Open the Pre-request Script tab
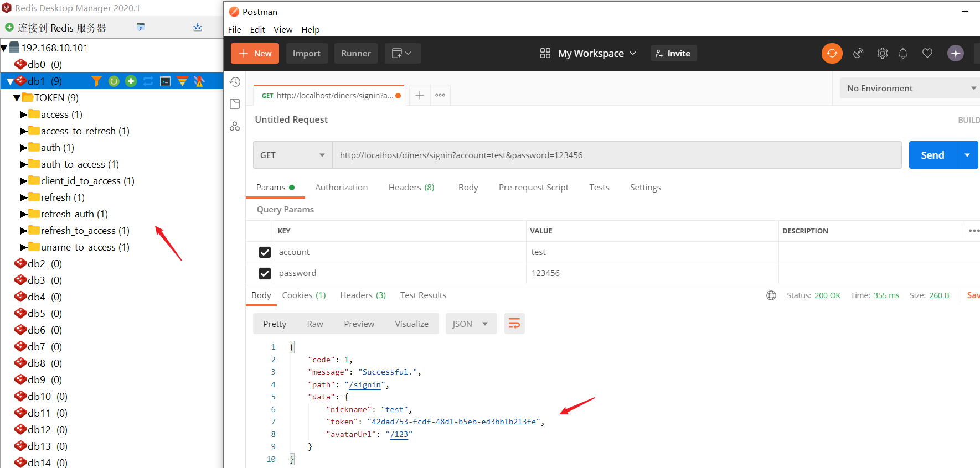 [x=534, y=188]
